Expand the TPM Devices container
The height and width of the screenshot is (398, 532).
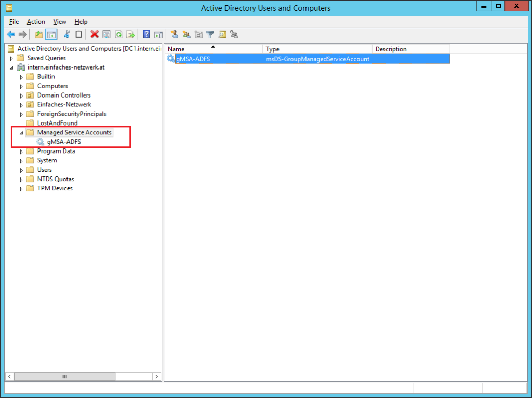tap(21, 189)
